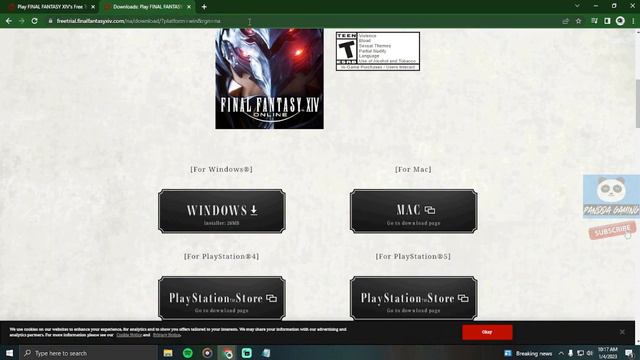The width and height of the screenshot is (640, 360).
Task: Bookmark this page with star icon
Action: (x=578, y=21)
